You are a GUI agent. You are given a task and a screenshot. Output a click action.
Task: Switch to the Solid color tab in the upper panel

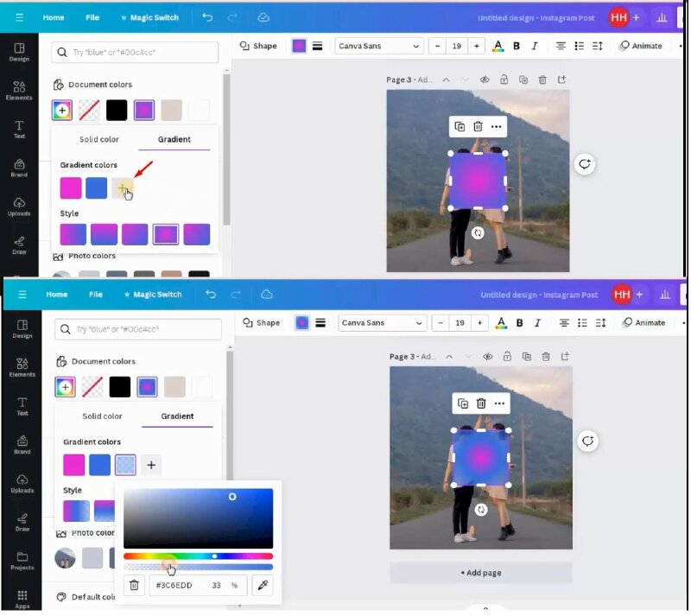(99, 139)
